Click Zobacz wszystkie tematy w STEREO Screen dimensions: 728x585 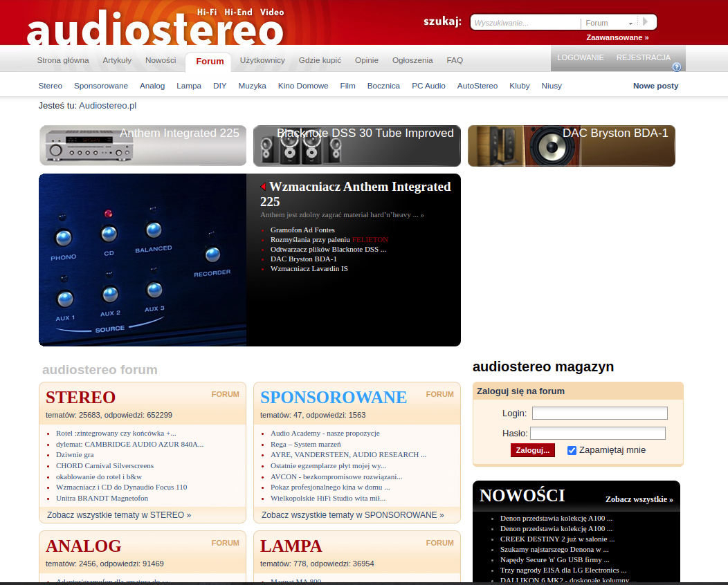click(119, 515)
